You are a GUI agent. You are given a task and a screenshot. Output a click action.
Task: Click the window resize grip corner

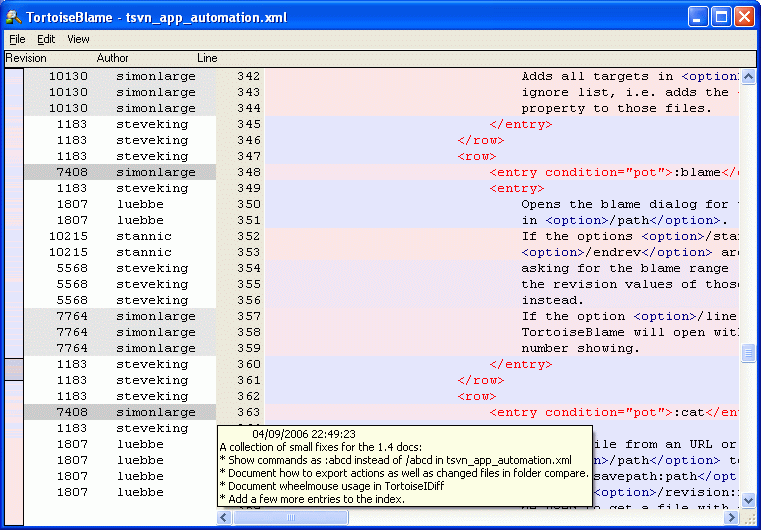(749, 518)
